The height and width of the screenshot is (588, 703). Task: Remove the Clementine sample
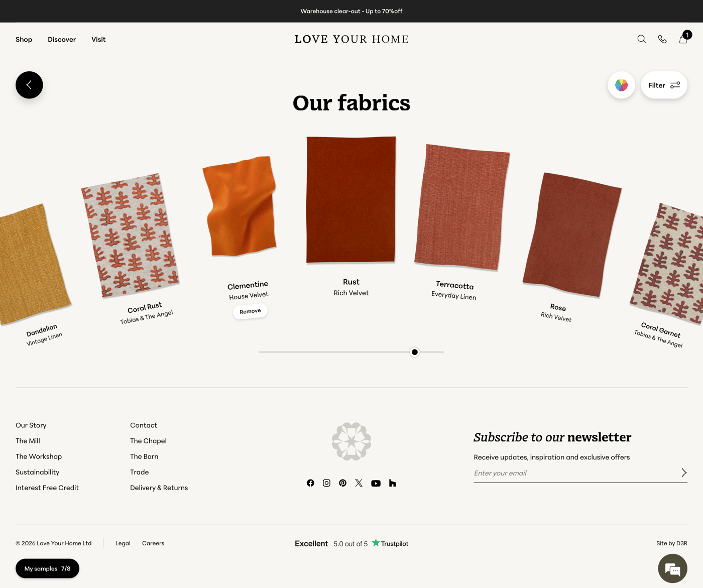(x=250, y=311)
